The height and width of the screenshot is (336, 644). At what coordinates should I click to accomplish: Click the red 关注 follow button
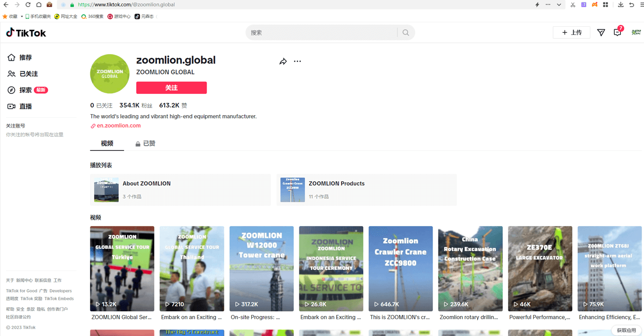[171, 88]
